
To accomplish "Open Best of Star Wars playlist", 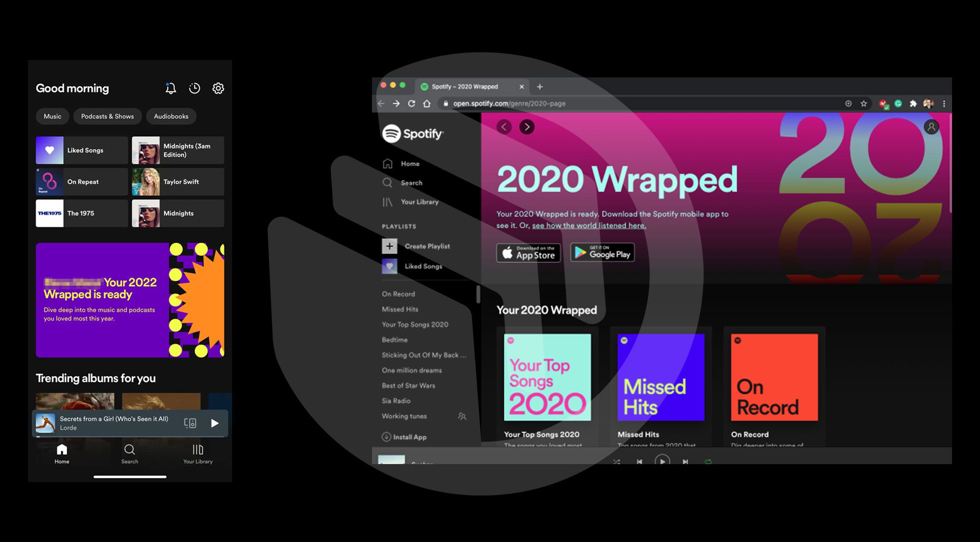I will [408, 386].
